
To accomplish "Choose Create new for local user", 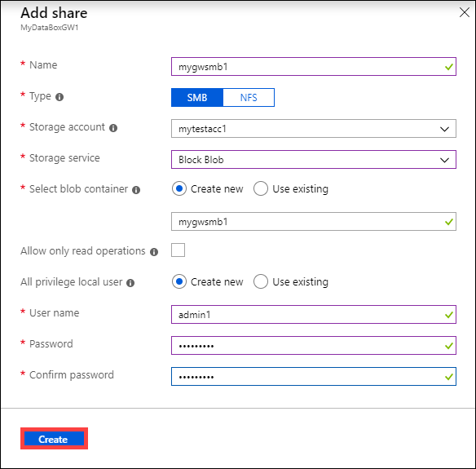I will [179, 281].
